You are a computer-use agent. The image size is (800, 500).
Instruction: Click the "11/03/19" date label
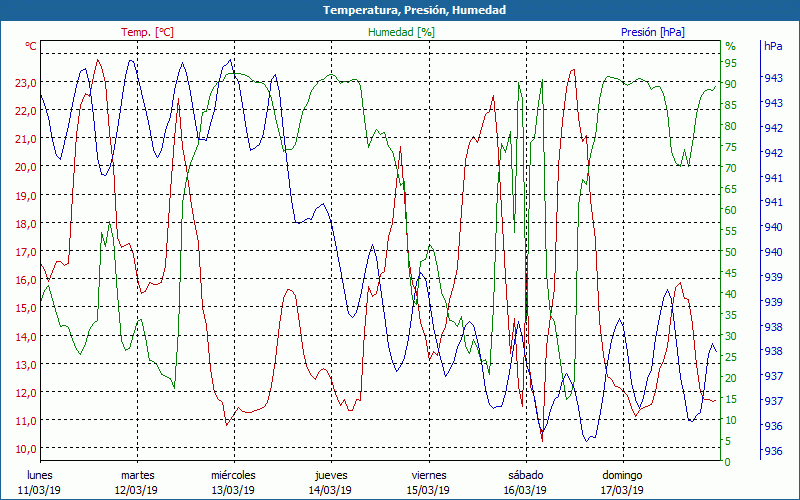pos(39,490)
